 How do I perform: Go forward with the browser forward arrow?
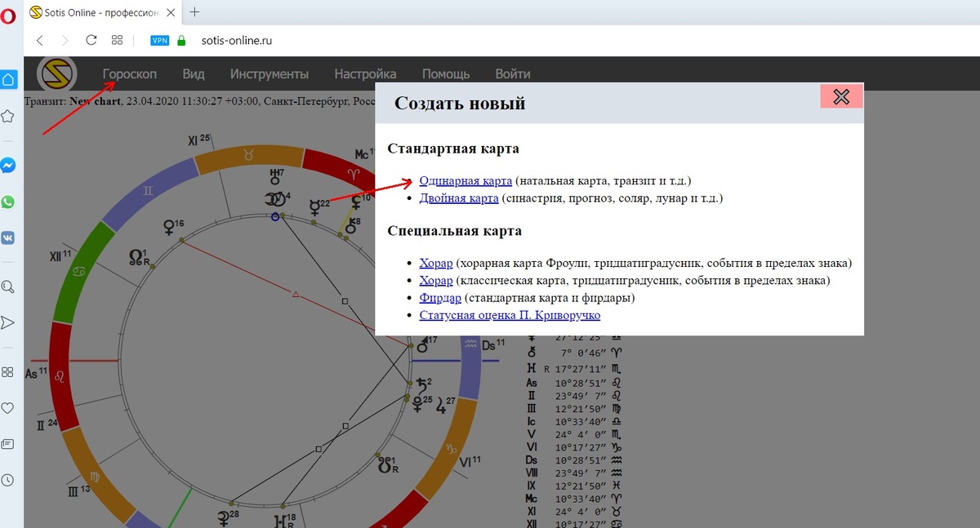pos(65,40)
